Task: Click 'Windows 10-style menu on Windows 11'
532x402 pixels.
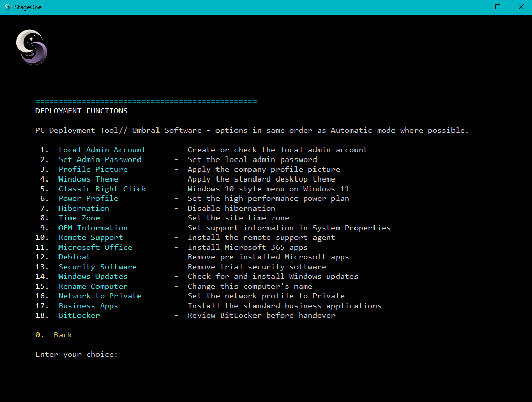Action: click(268, 189)
